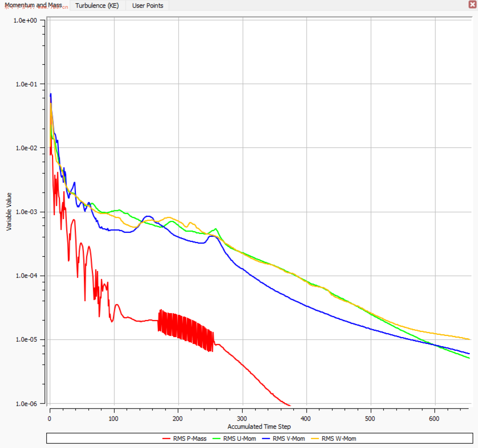Viewport: 478px width, 448px height.
Task: Click the 100 x-axis tick label
Action: [113, 418]
